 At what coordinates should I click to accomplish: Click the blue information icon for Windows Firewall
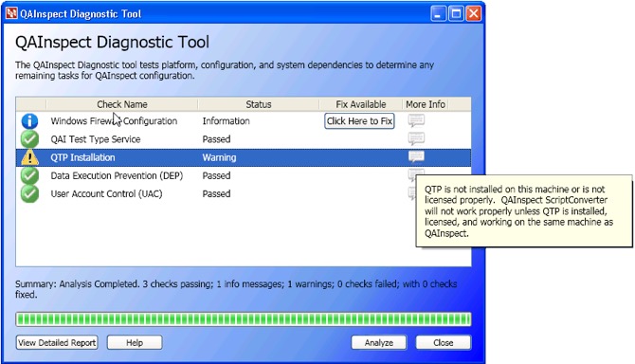tap(29, 121)
